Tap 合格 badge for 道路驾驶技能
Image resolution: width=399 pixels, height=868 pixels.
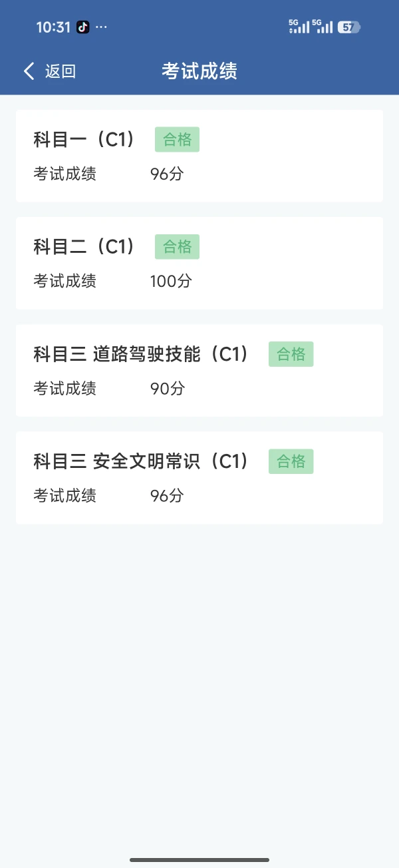click(291, 354)
